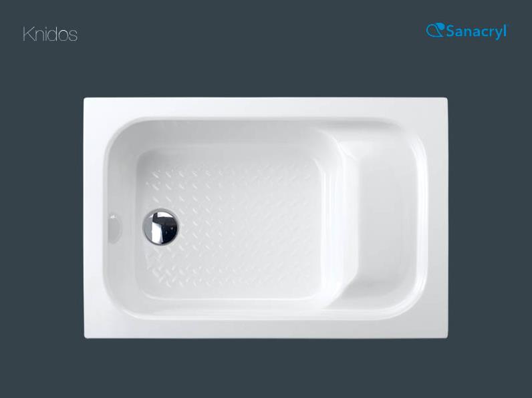
Task: Click the chrome drain cover
Action: click(x=160, y=227)
